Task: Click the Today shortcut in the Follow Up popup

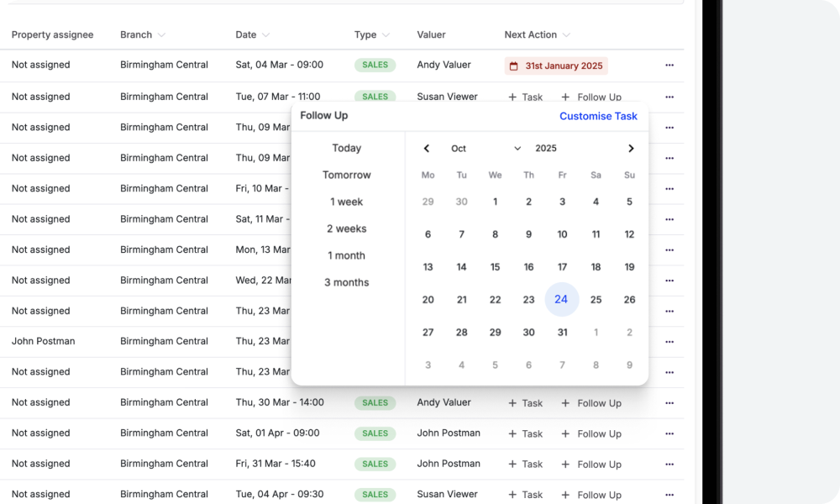Action: tap(347, 148)
